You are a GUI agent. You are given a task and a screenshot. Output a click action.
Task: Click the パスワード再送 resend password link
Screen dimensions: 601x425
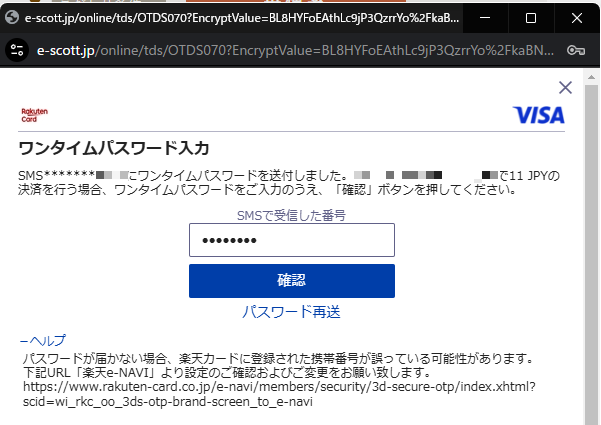coord(291,312)
